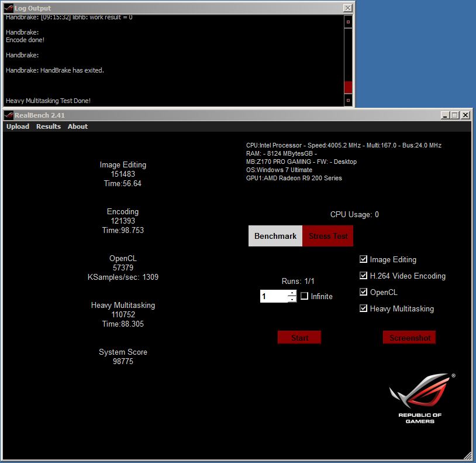Click the MB:Z170 PRO GAMING info line

pos(301,162)
